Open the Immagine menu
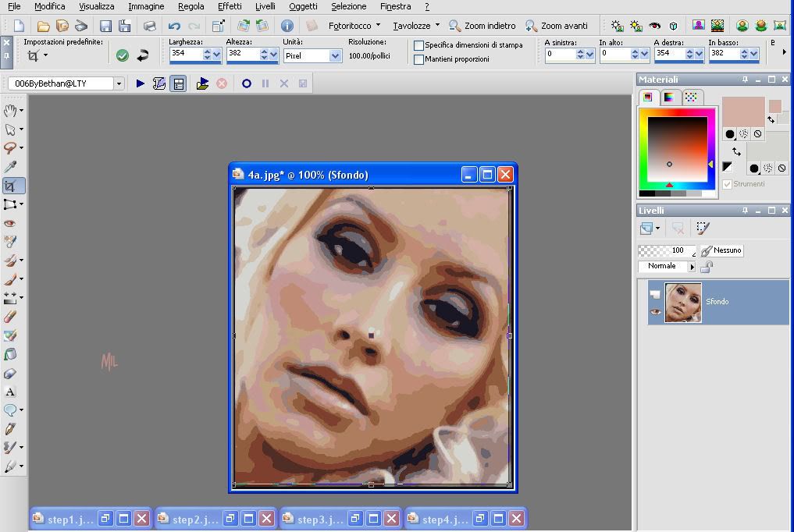Viewport: 794px width, 532px height. 146,6
